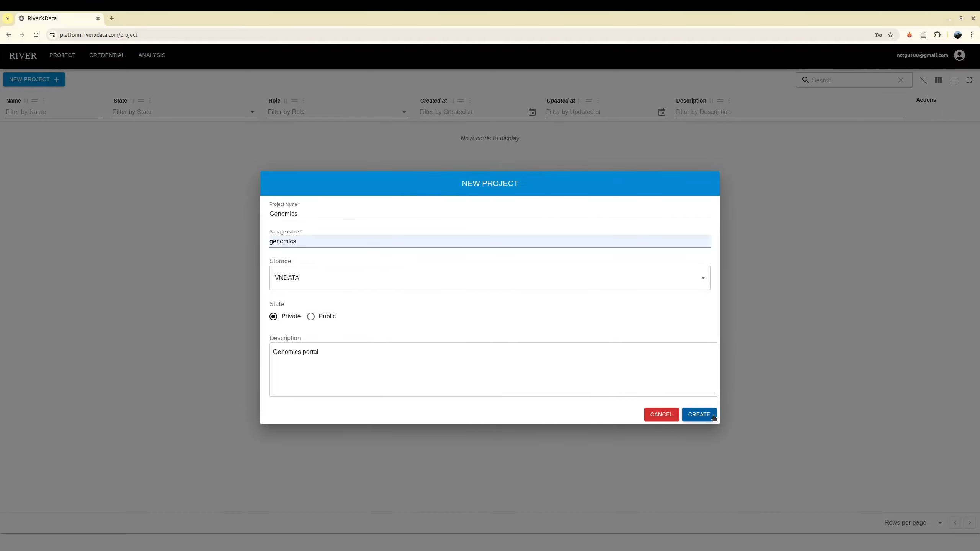Click the user account avatar icon
The height and width of the screenshot is (551, 980).
[x=959, y=55]
